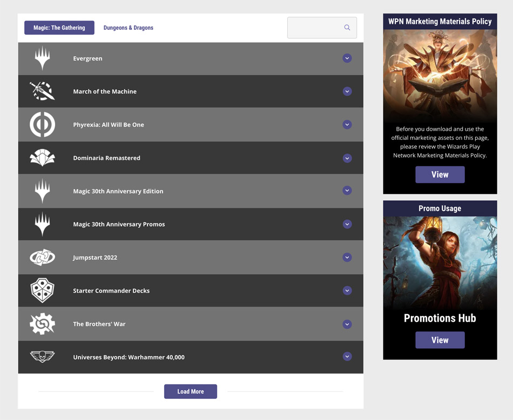Click the Jumpstart 2022 set icon

(42, 258)
